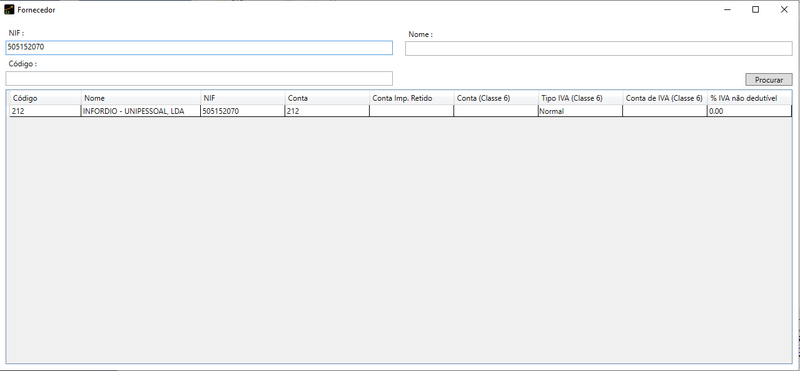This screenshot has height=371, width=800.
Task: Select the empty Código search field
Action: (x=199, y=79)
